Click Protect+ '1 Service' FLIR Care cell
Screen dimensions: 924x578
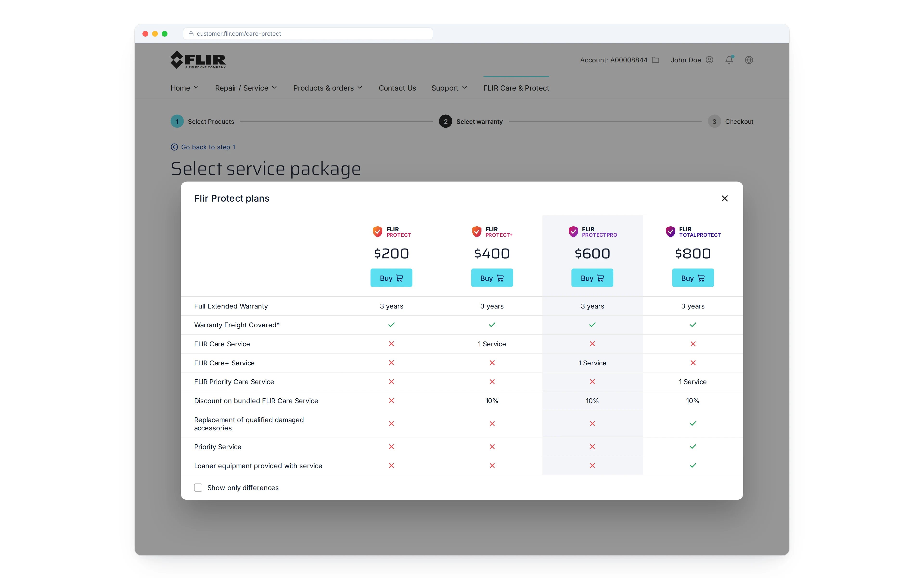pyautogui.click(x=492, y=344)
